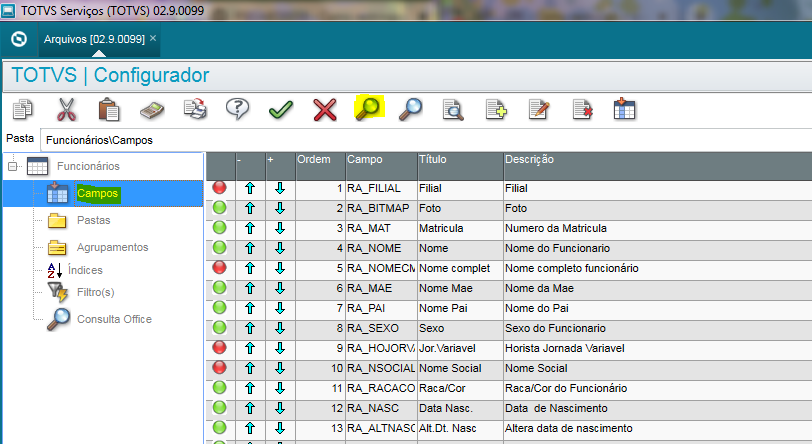Click the edit document pencil icon
812x444 pixels.
click(x=539, y=109)
